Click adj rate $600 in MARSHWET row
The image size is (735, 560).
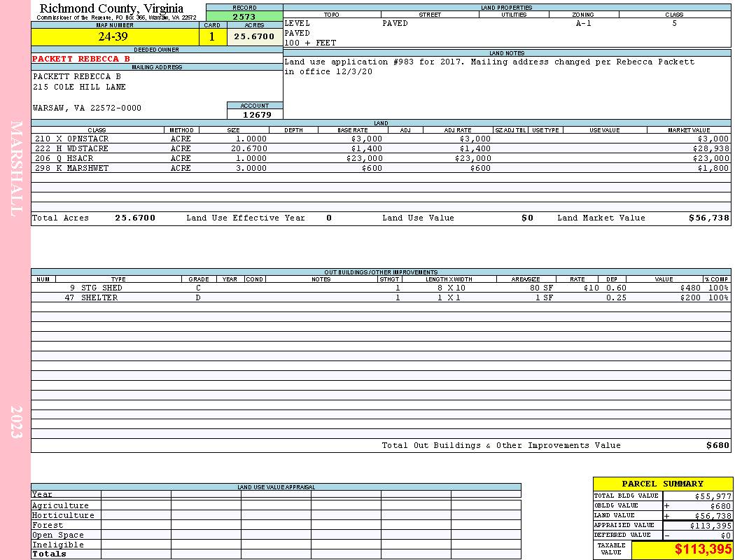(x=480, y=168)
